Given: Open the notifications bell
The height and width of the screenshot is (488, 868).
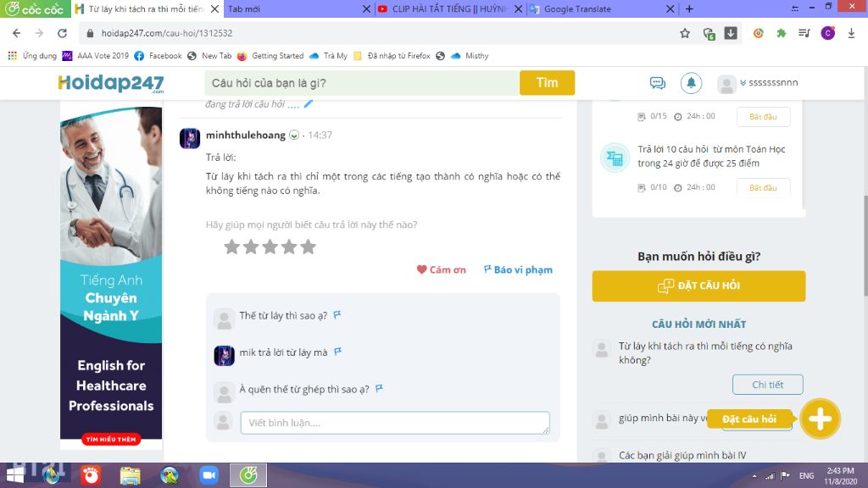Looking at the screenshot, I should click(691, 83).
